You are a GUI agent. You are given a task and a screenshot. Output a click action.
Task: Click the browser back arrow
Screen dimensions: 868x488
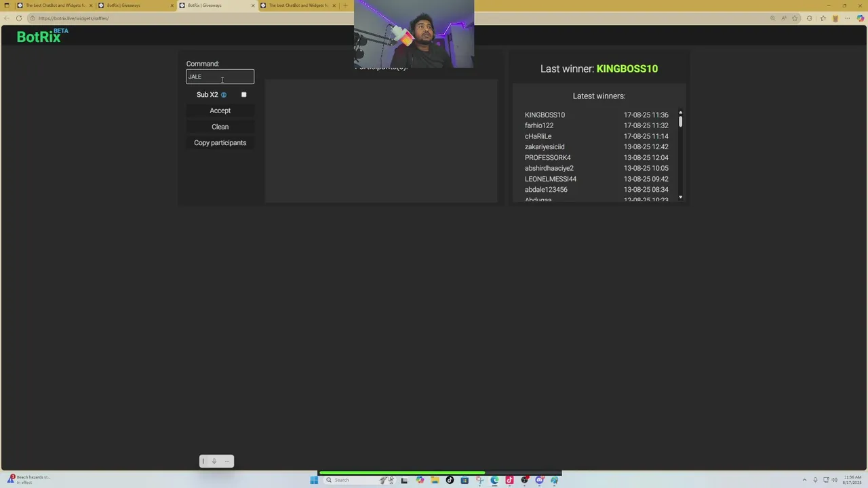(x=7, y=18)
